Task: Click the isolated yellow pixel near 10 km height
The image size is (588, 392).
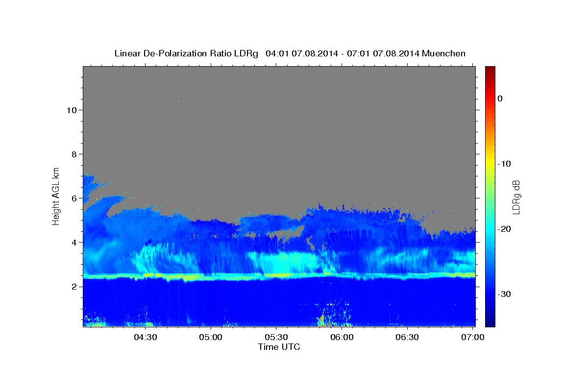Action: (178, 101)
